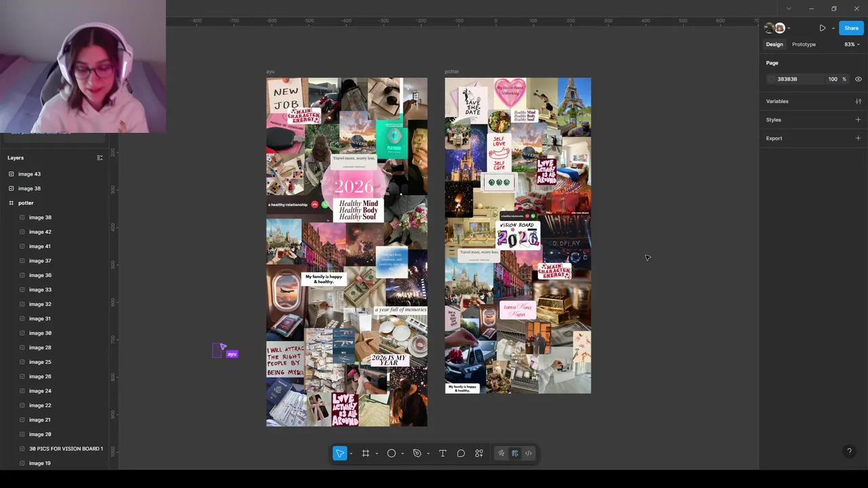Present the prototype with play icon
This screenshot has height=488, width=868.
822,28
